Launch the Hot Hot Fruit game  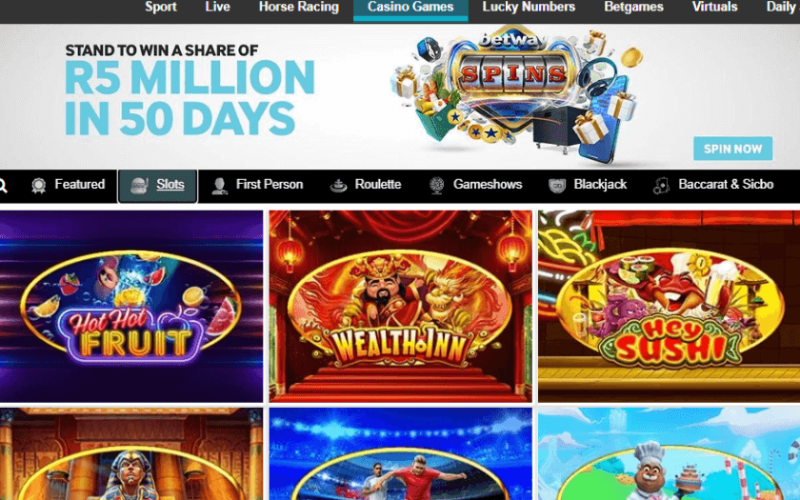point(131,306)
